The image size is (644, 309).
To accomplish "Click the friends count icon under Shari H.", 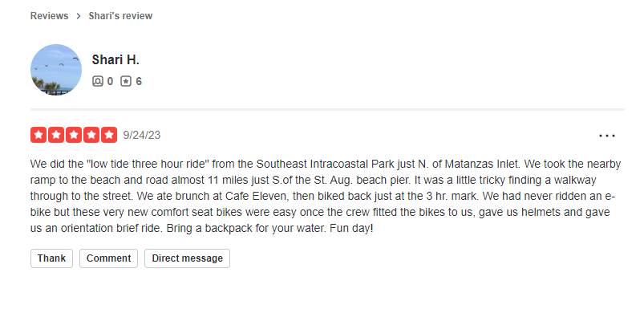I will coord(97,81).
